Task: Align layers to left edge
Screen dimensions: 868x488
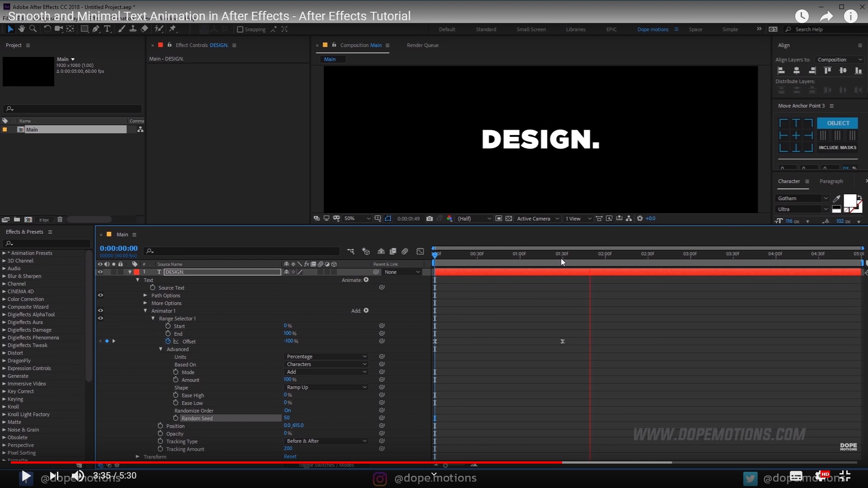Action: coord(781,70)
